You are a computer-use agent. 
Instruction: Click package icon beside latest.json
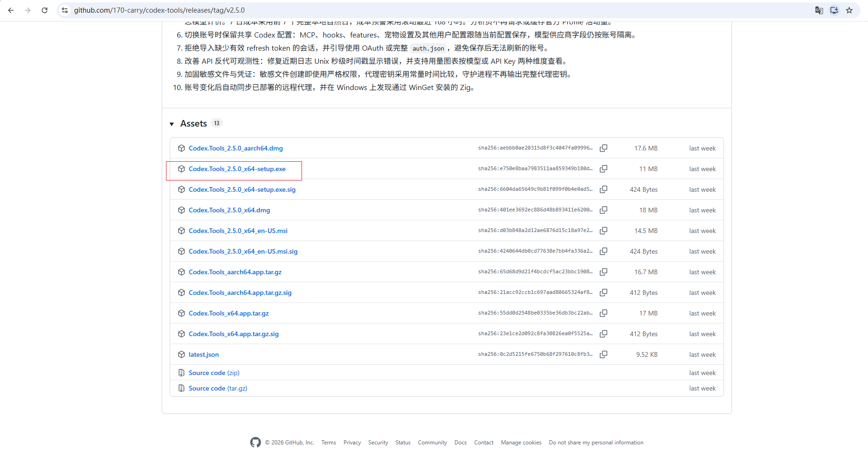[181, 354]
